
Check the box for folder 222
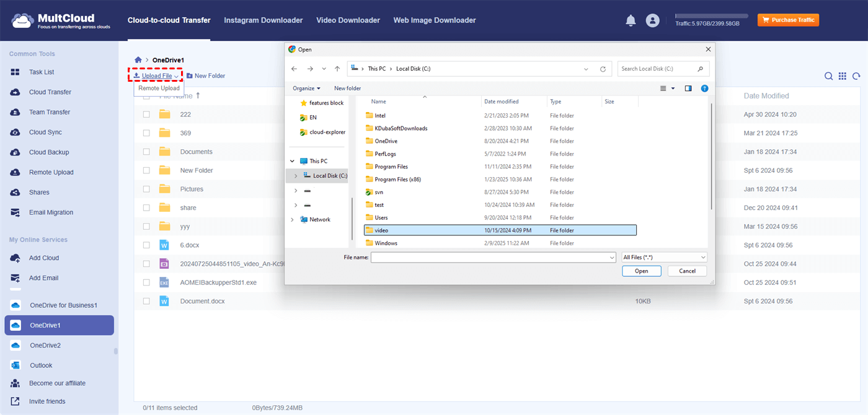tap(146, 115)
